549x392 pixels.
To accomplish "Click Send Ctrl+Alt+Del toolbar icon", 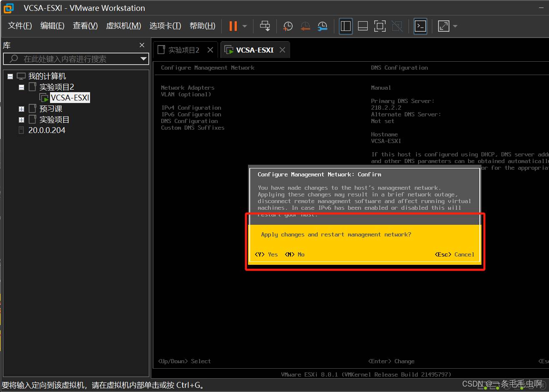I will [265, 26].
